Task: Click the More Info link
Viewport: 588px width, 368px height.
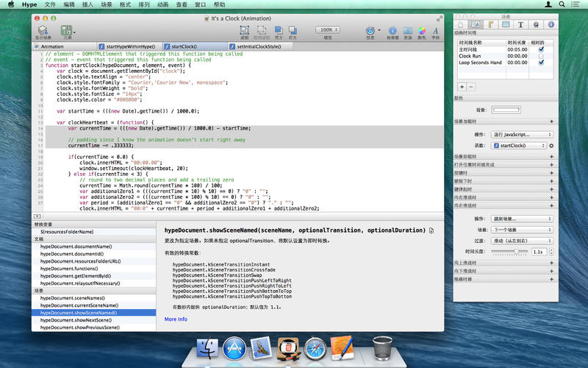Action: [176, 319]
